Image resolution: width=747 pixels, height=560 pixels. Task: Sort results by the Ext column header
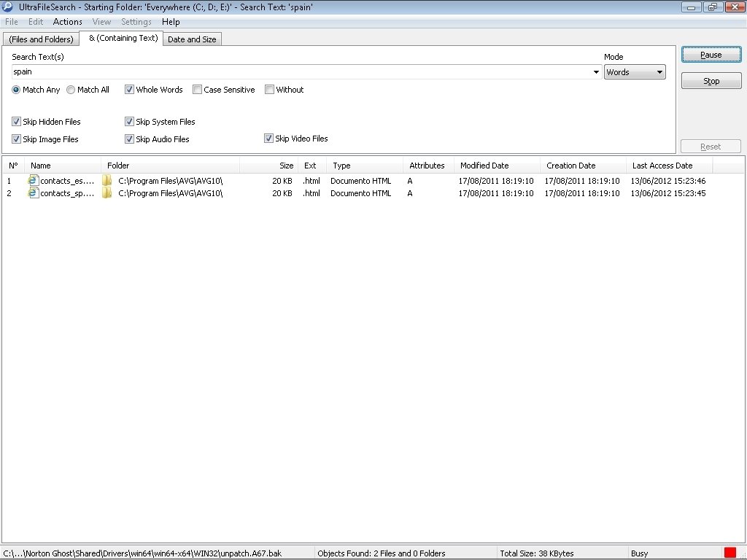[312, 166]
